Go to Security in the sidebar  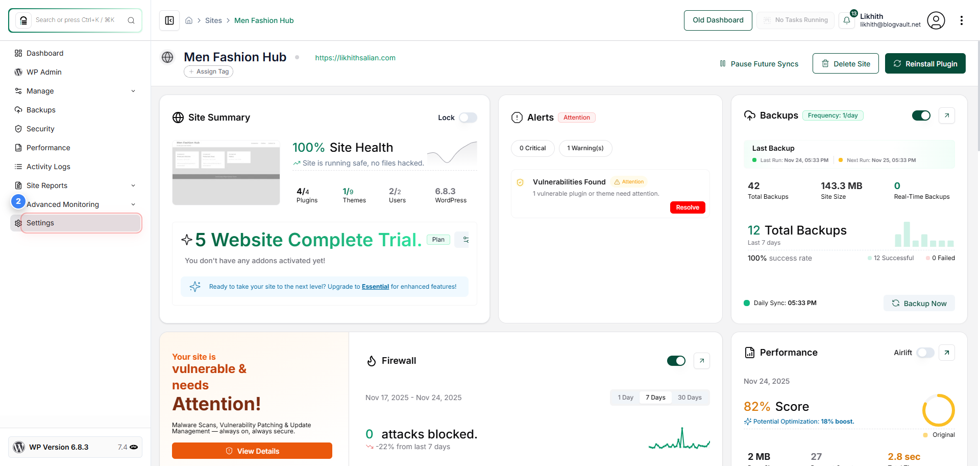pyautogui.click(x=76, y=129)
